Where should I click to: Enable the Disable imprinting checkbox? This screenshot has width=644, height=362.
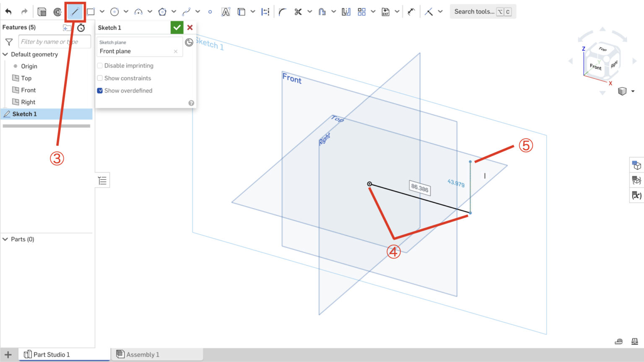tap(100, 65)
